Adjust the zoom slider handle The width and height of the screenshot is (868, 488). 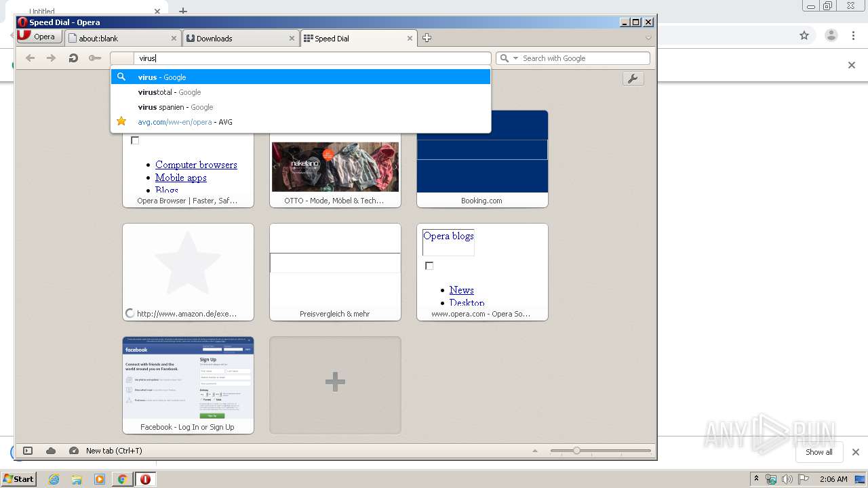pyautogui.click(x=576, y=451)
